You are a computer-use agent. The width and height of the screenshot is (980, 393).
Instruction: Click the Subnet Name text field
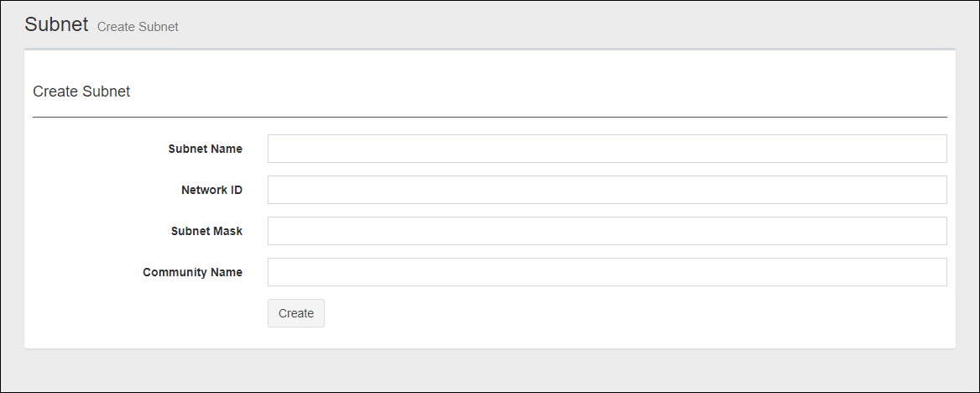pyautogui.click(x=607, y=149)
